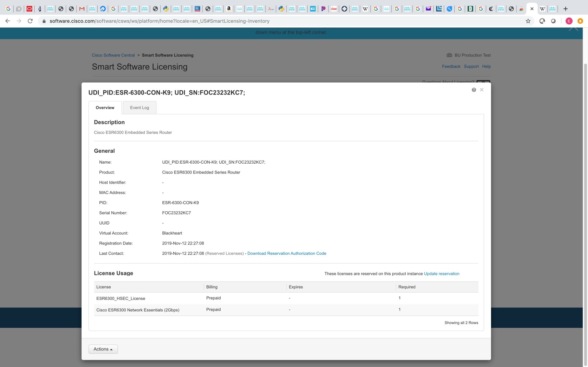Go forward in browser history
Image resolution: width=588 pixels, height=367 pixels.
19,21
